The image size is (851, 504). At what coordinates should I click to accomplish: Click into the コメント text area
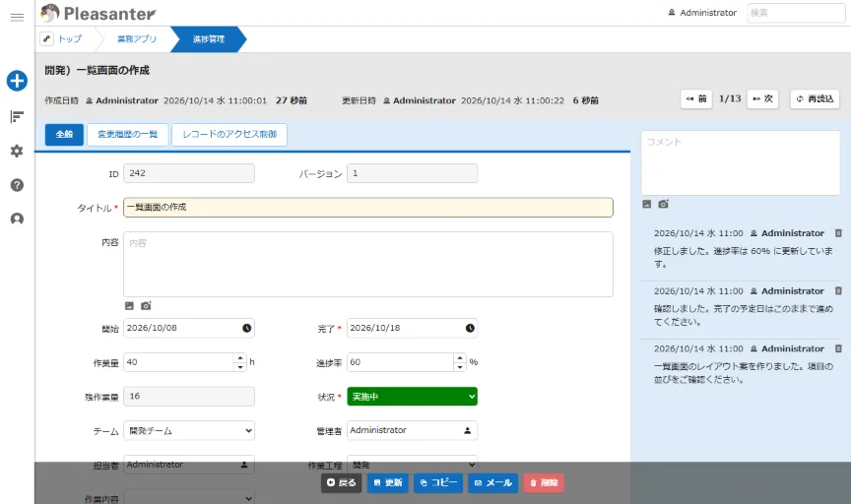coord(741,162)
